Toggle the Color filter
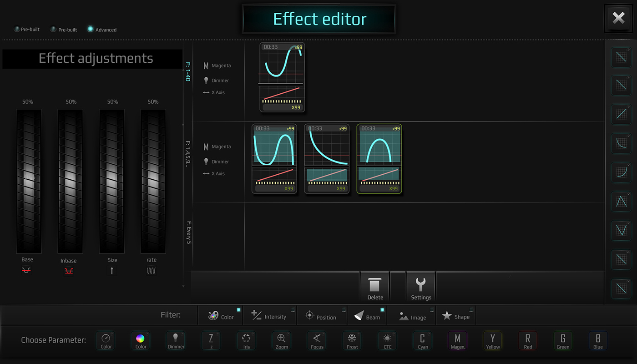Screen dimensions: 637x364 pos(221,315)
